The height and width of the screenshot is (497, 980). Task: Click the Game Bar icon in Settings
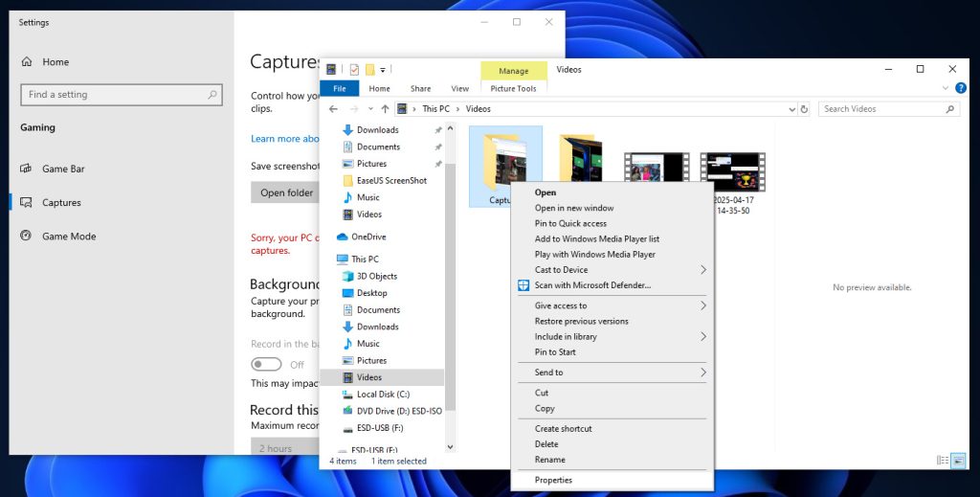pyautogui.click(x=26, y=169)
